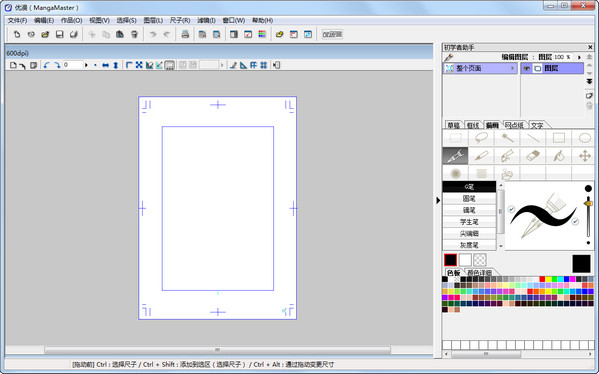Click the triangle ruler icon in canvas toolbar

243,65
